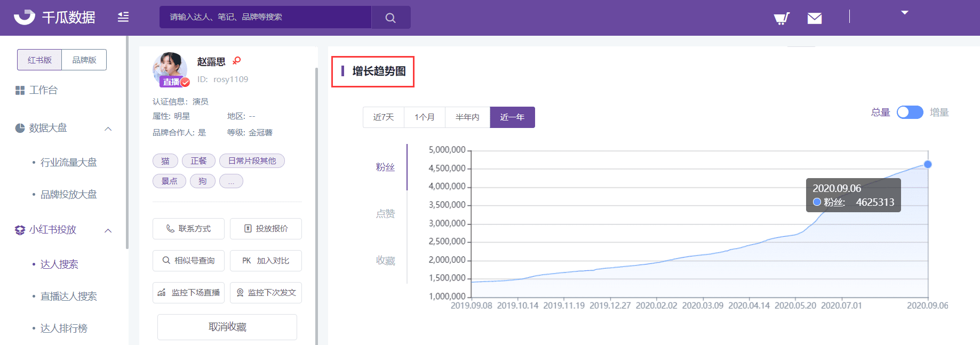The width and height of the screenshot is (980, 345).
Task: Switch chart to 点赞 metric tab
Action: [385, 214]
